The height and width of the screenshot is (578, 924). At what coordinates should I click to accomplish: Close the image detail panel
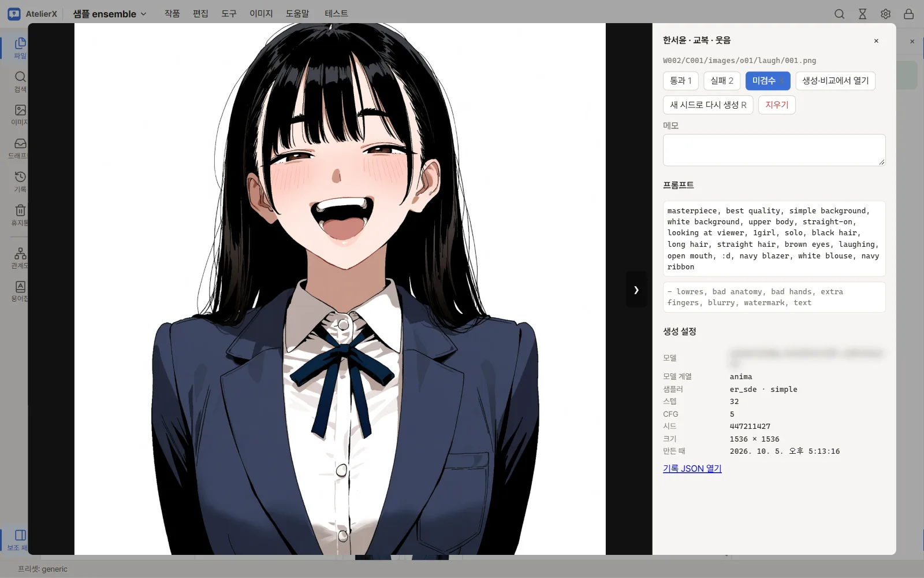876,41
